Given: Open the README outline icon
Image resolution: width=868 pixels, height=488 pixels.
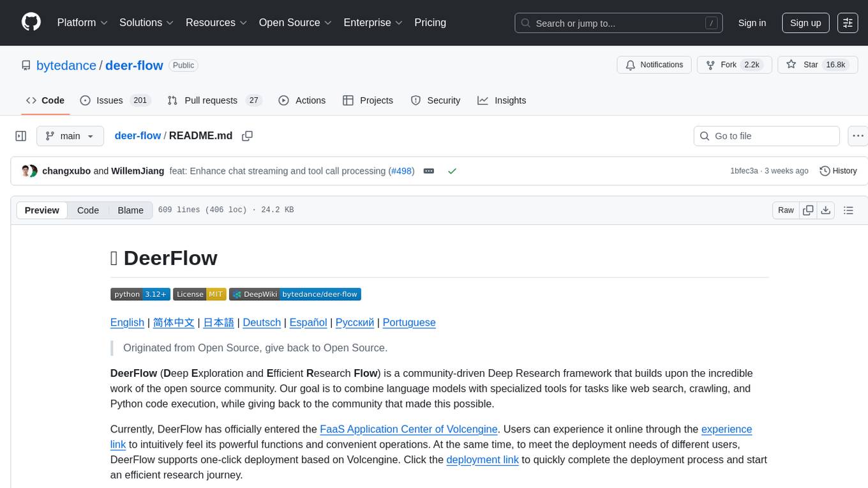Looking at the screenshot, I should click(x=848, y=210).
